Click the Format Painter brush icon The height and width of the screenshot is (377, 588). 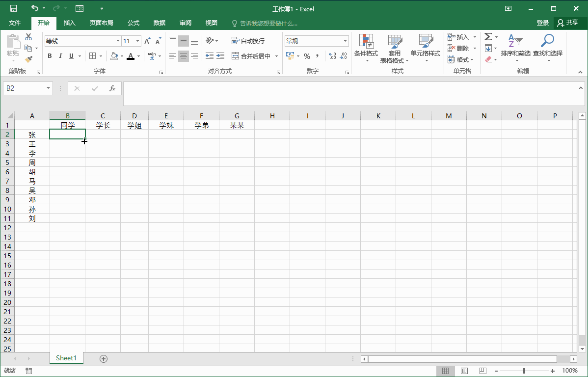[x=28, y=59]
